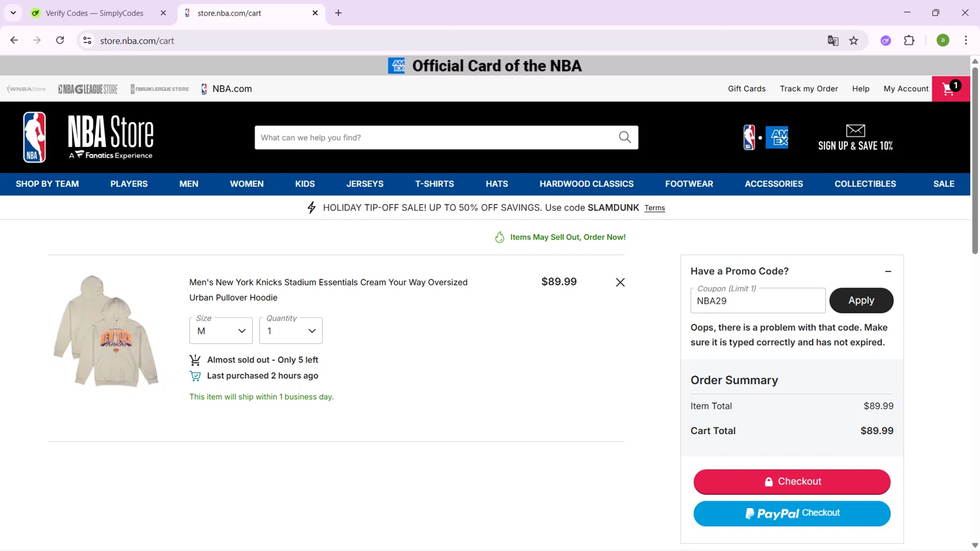
Task: Click the hoodie product title
Action: 329,290
